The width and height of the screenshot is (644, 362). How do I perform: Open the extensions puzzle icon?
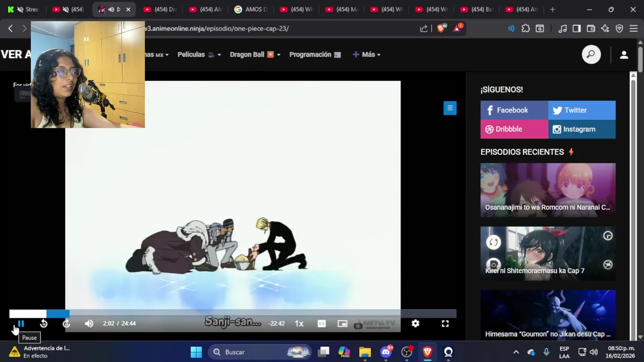coord(526,29)
